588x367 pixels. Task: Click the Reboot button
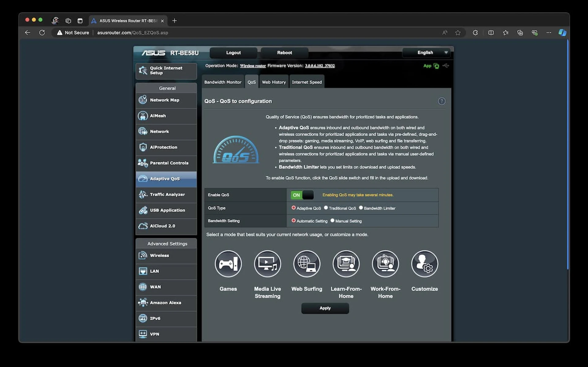(x=285, y=53)
